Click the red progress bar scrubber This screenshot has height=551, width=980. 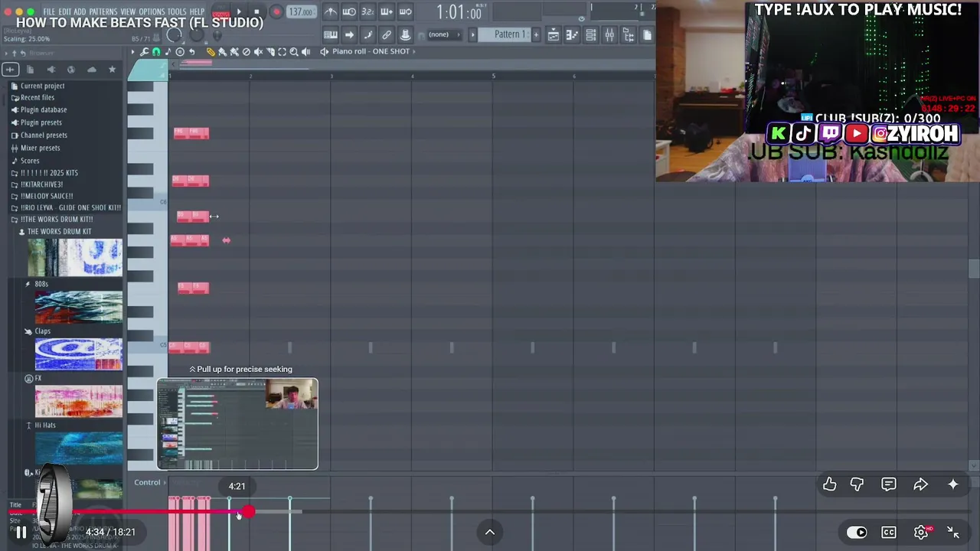249,511
